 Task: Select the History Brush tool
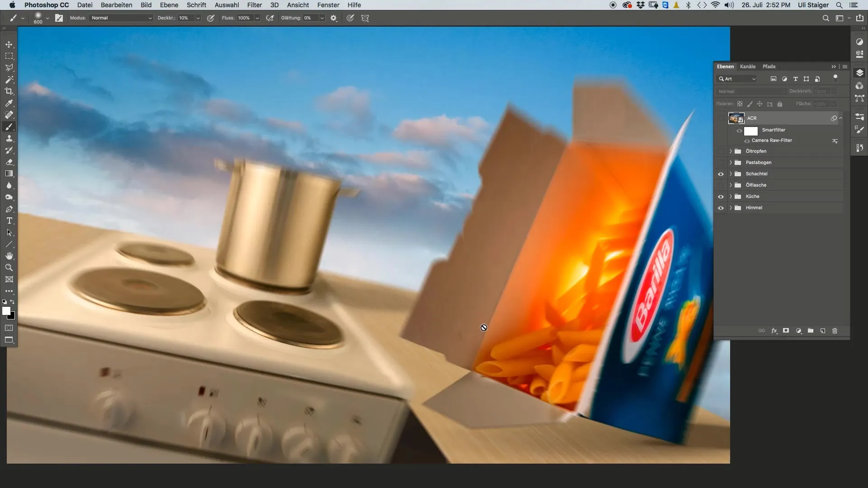(x=9, y=150)
